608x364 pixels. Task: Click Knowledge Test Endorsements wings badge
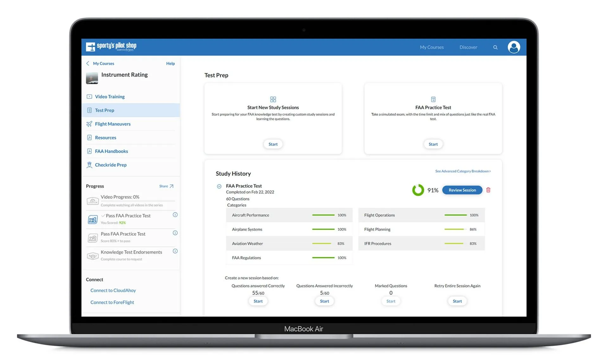[92, 256]
